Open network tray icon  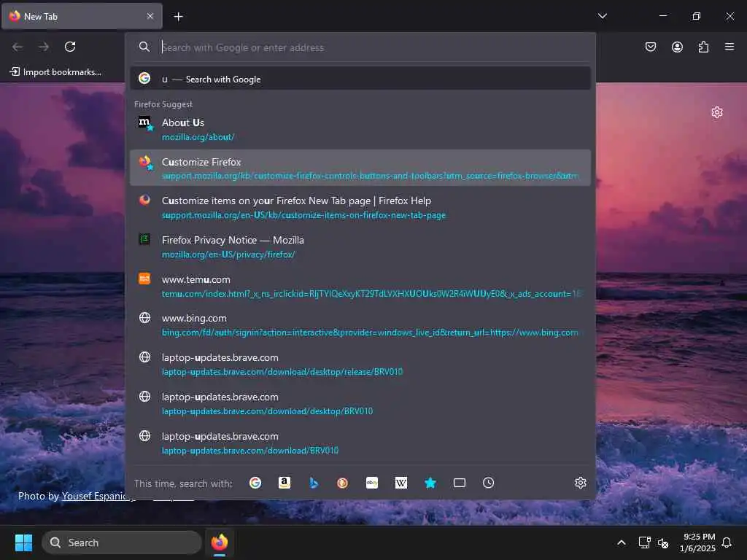point(644,542)
